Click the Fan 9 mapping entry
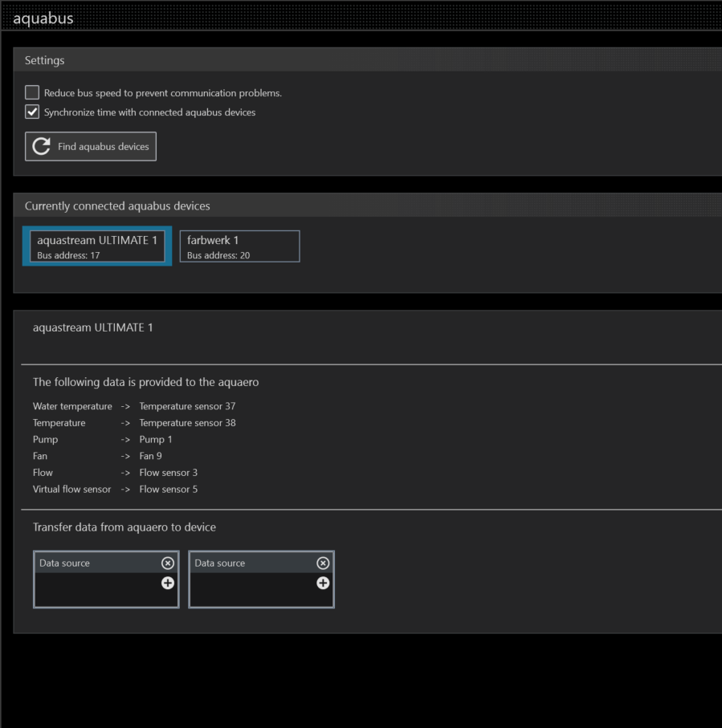Screen dimensions: 722x728 pyautogui.click(x=151, y=456)
